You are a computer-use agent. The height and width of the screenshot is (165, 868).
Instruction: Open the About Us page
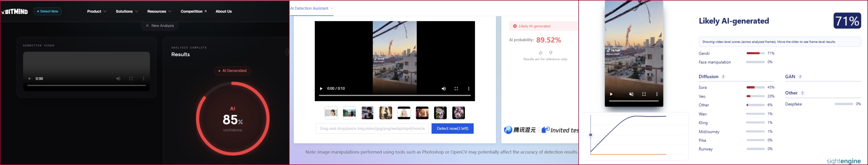tap(223, 11)
